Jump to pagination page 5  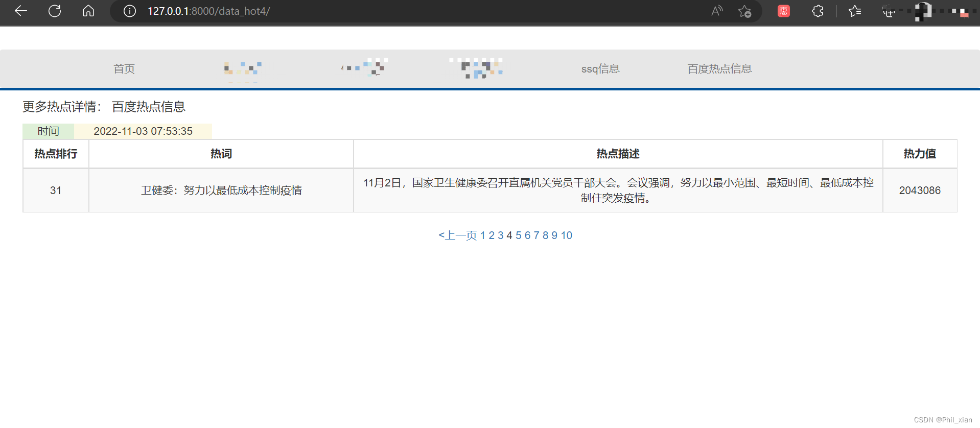point(519,235)
